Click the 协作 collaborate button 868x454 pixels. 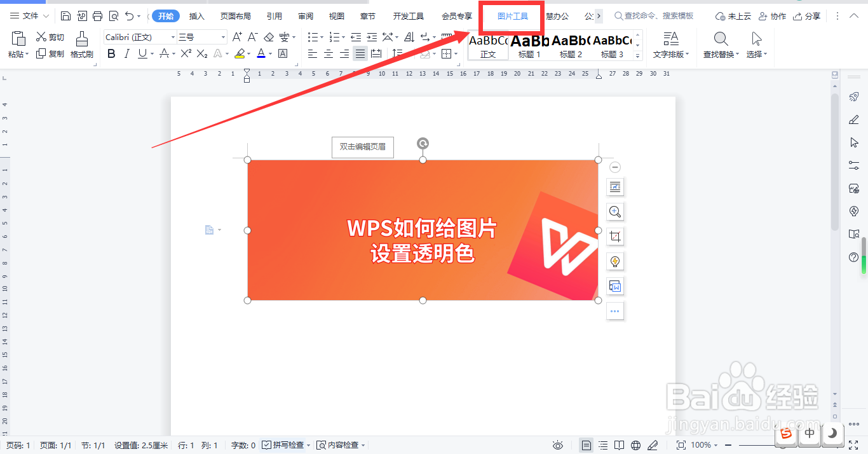(772, 16)
